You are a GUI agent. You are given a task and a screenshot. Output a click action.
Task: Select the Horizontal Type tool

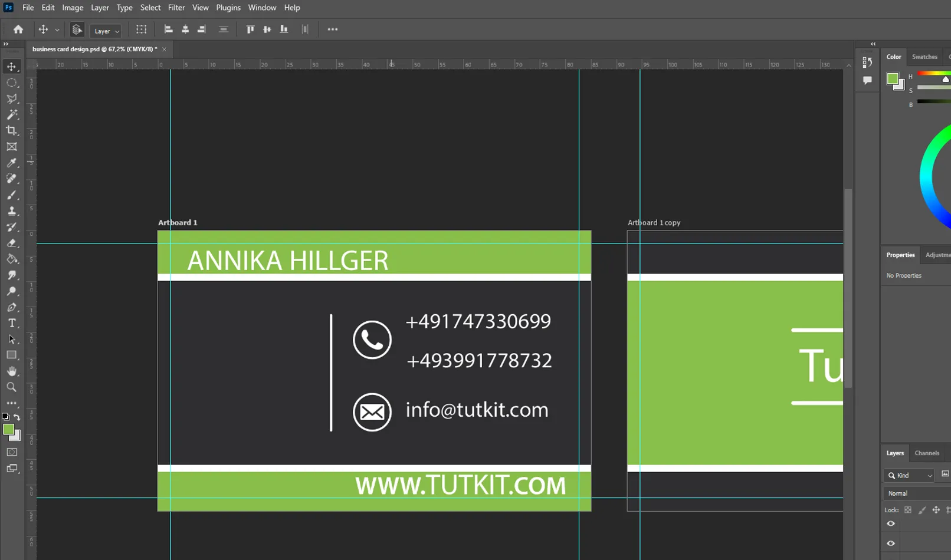[12, 323]
